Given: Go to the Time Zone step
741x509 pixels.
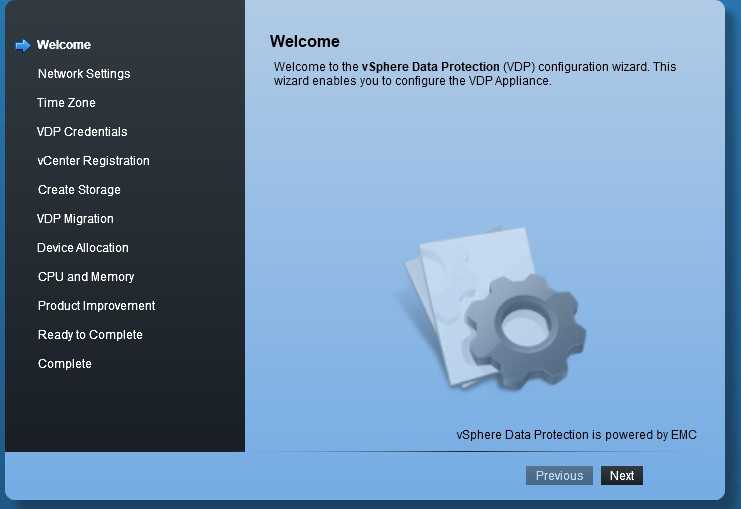Looking at the screenshot, I should point(66,103).
